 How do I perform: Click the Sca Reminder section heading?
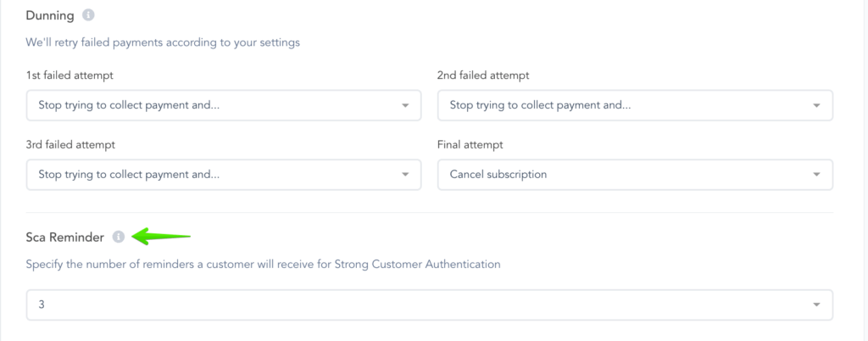coord(65,237)
